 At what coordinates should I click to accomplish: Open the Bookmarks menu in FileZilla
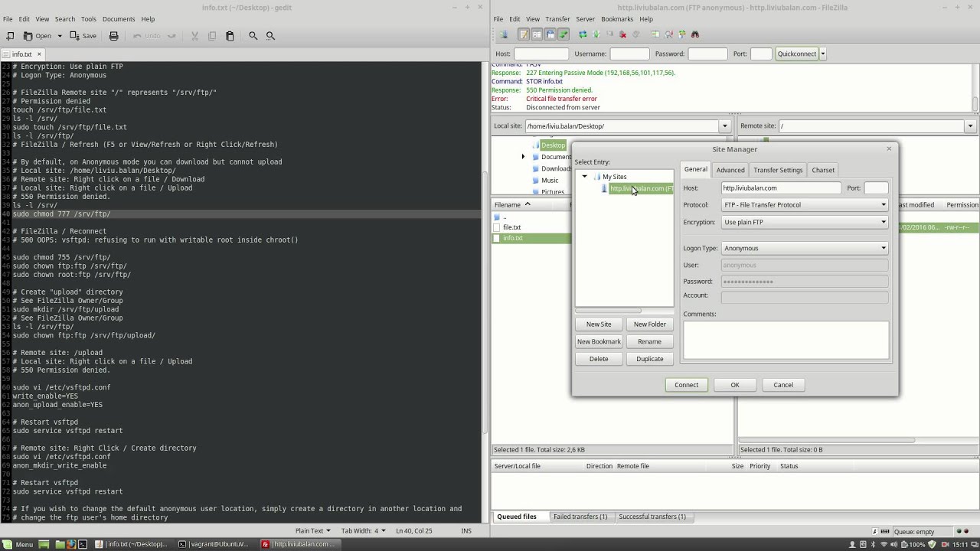tap(617, 19)
